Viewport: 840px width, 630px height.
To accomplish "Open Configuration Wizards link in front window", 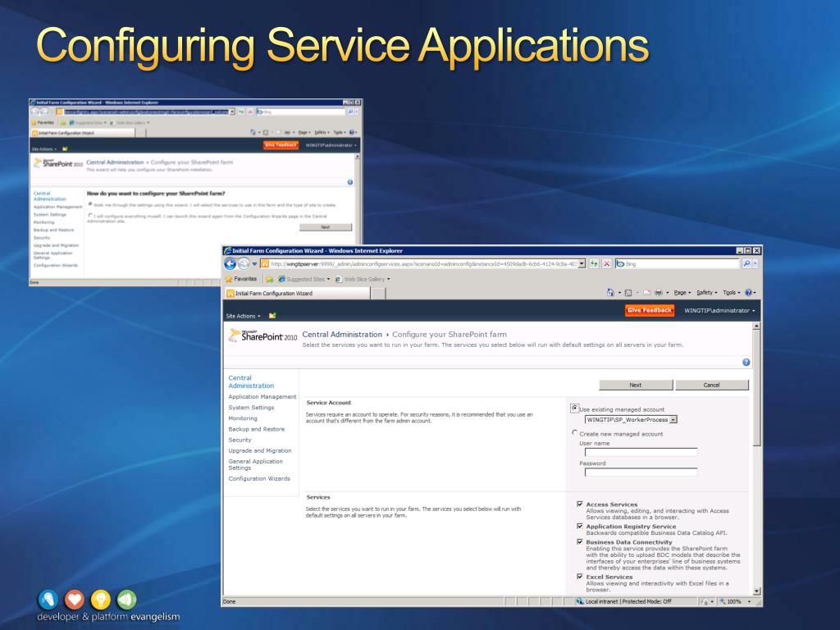I will [259, 478].
